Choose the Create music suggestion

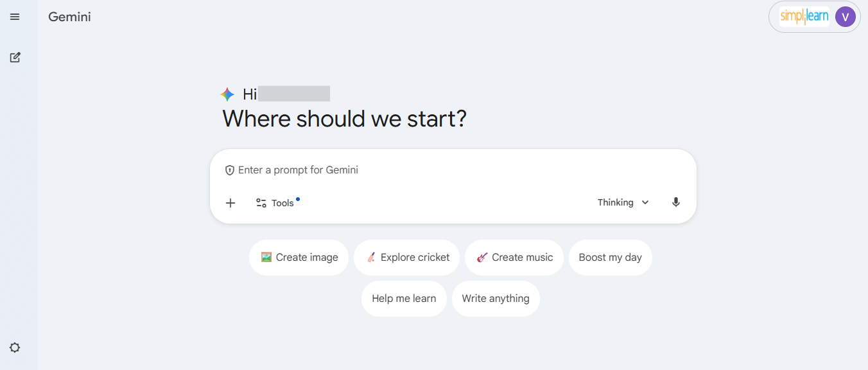tap(514, 257)
